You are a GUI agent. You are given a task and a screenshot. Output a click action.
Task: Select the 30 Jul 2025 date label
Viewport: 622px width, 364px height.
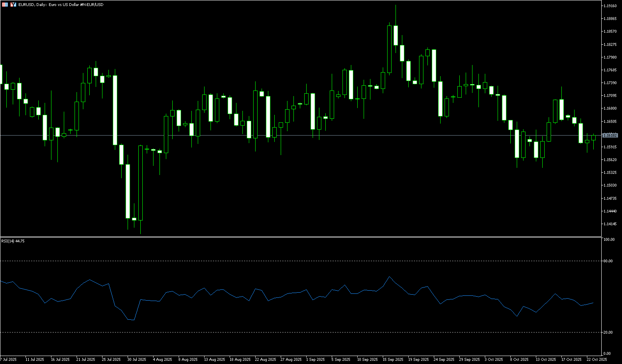click(137, 360)
